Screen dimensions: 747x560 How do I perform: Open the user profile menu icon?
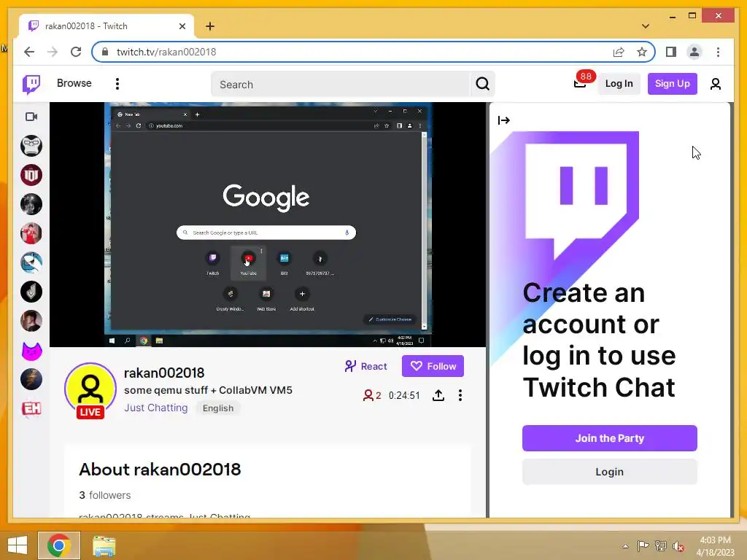click(715, 85)
